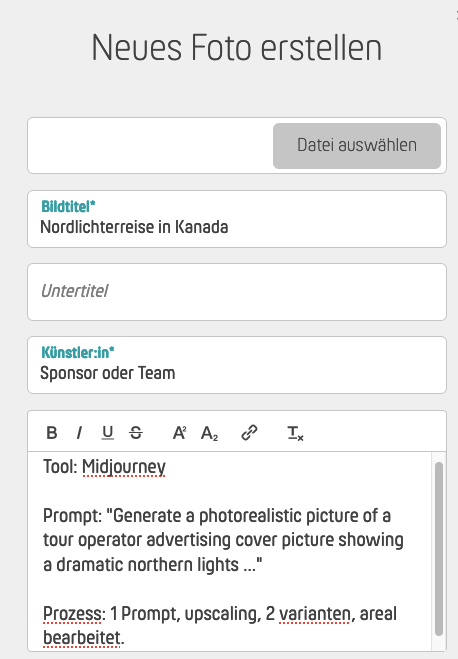This screenshot has height=659, width=458.
Task: Select the Künstler:in input field
Action: point(237,365)
